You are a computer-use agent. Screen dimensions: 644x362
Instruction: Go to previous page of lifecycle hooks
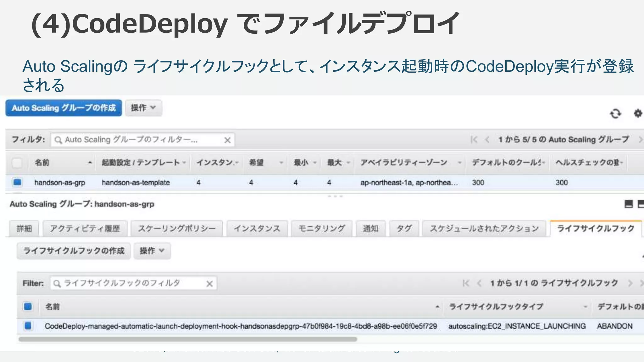click(479, 283)
